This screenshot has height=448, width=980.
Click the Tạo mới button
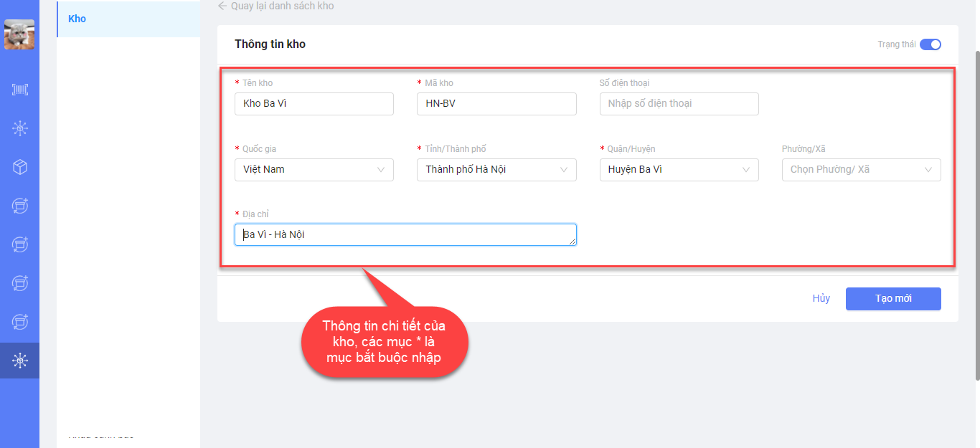point(892,299)
